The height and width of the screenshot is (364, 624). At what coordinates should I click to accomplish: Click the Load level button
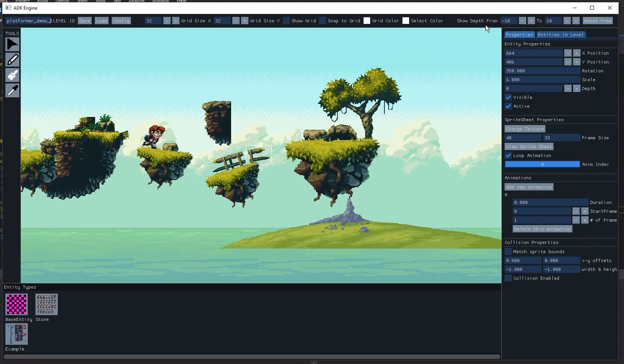[x=102, y=21]
